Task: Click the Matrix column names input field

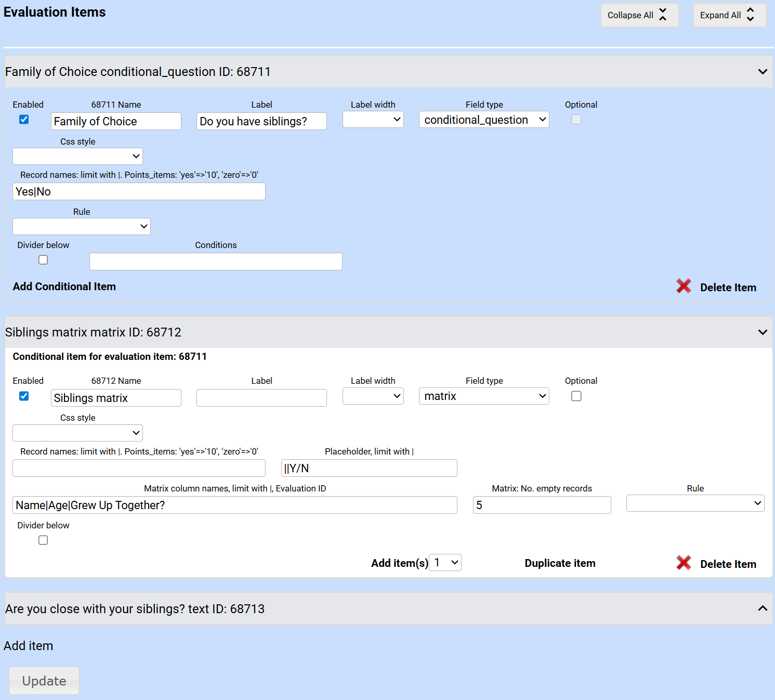Action: point(234,505)
